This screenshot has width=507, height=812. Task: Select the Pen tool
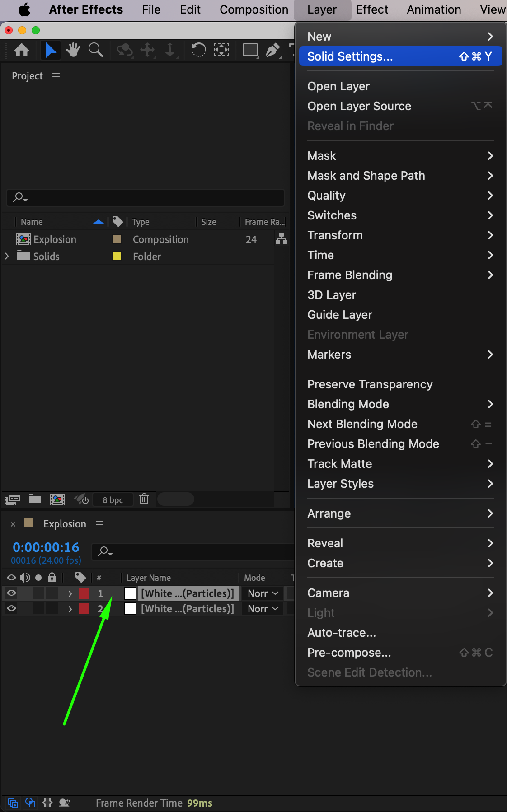(x=272, y=50)
